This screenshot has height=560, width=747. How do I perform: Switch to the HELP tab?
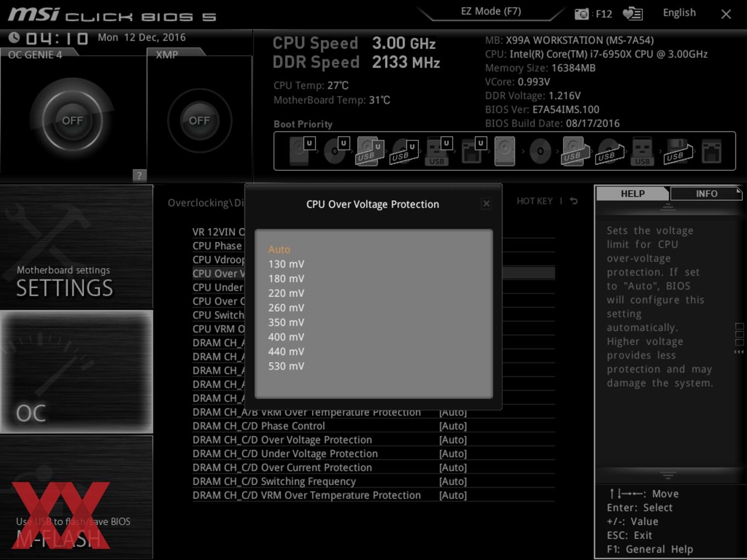[632, 194]
